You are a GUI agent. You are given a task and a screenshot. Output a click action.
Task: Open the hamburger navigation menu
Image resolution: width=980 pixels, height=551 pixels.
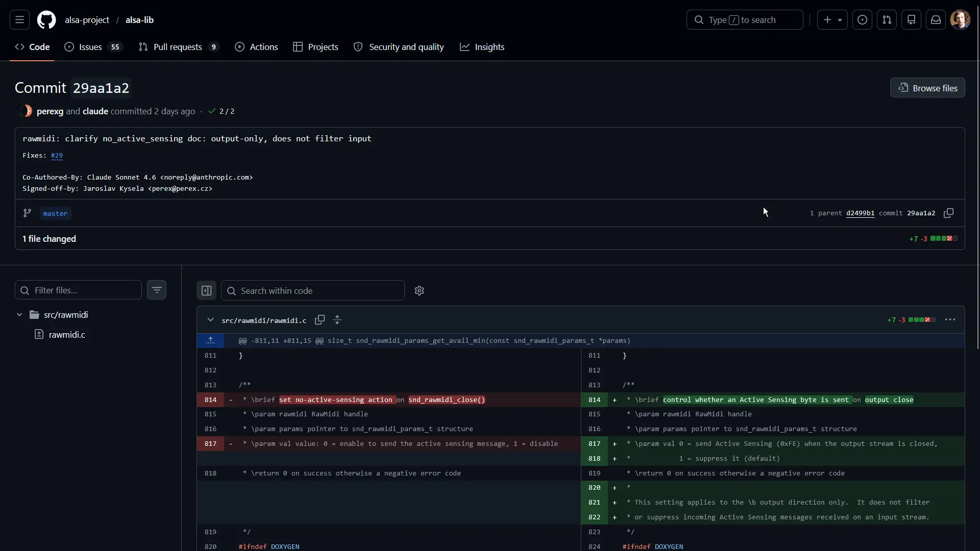(x=19, y=20)
